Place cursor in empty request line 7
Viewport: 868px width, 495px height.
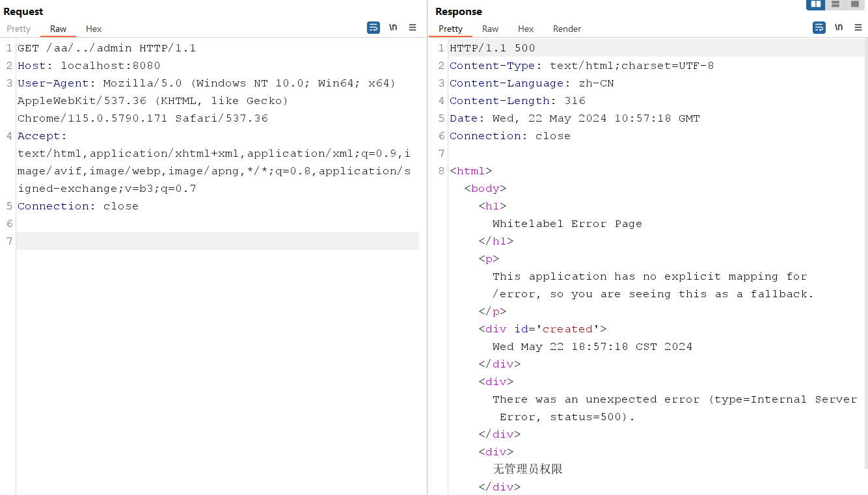pos(217,241)
